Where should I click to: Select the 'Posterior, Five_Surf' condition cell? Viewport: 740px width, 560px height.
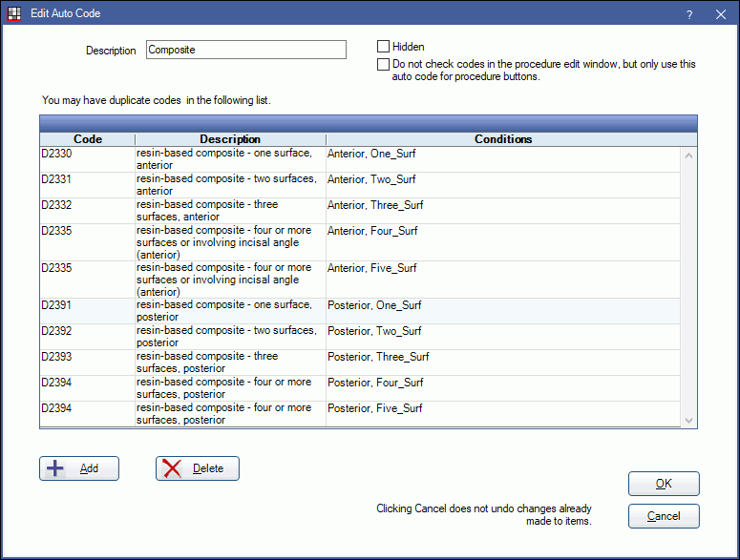click(503, 414)
